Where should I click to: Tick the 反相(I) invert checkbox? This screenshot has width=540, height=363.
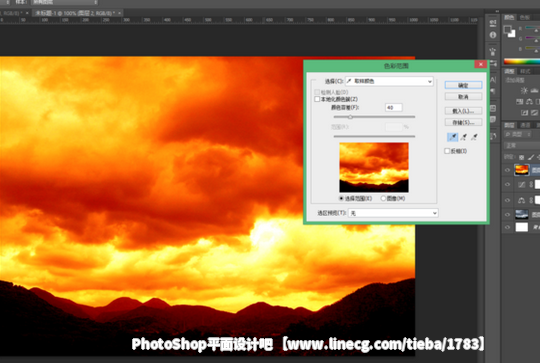pos(447,151)
